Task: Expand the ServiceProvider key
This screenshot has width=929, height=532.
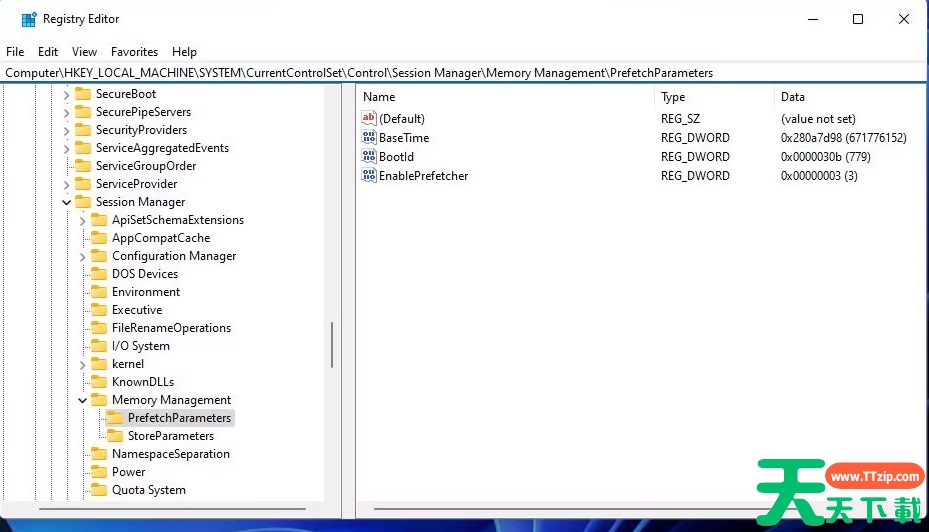Action: coord(66,184)
